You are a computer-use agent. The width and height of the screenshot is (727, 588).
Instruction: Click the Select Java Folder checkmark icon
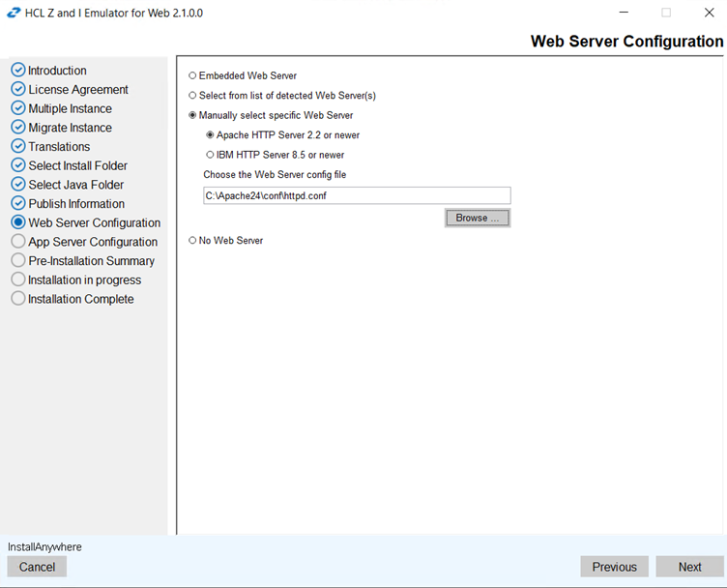18,184
